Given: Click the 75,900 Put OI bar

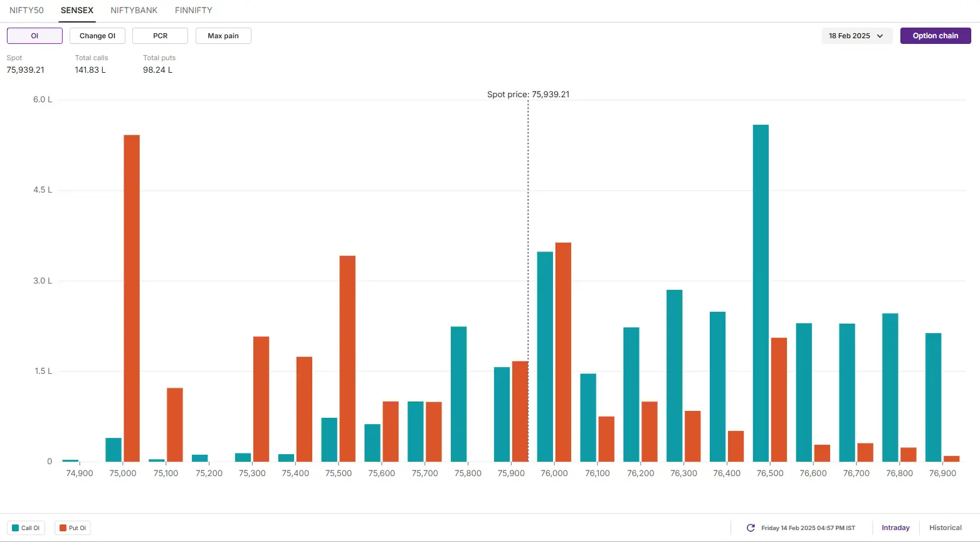Looking at the screenshot, I should coord(520,412).
